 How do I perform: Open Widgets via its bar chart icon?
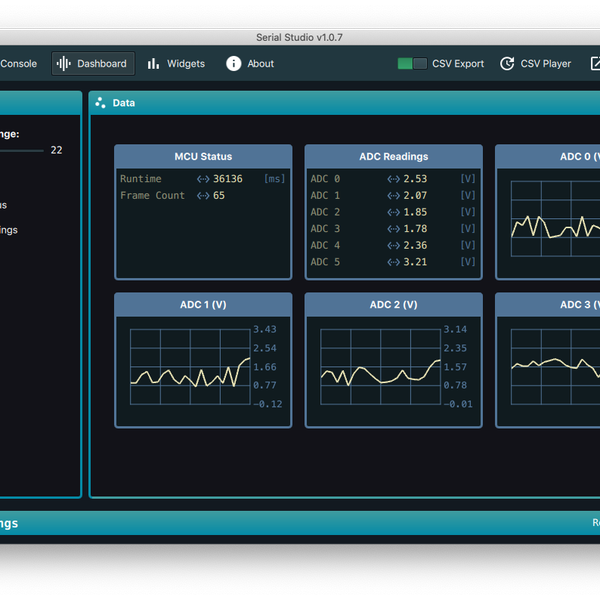click(x=153, y=64)
